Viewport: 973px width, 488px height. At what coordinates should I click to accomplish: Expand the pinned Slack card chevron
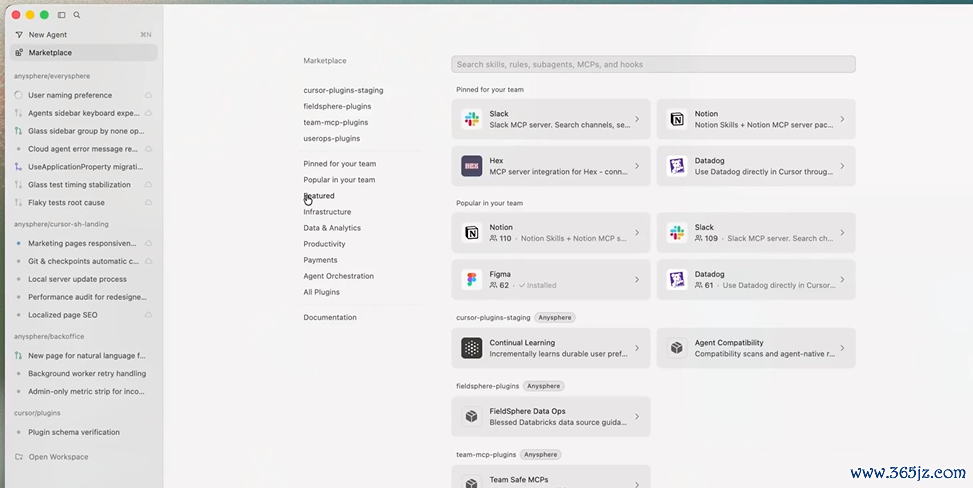click(637, 119)
